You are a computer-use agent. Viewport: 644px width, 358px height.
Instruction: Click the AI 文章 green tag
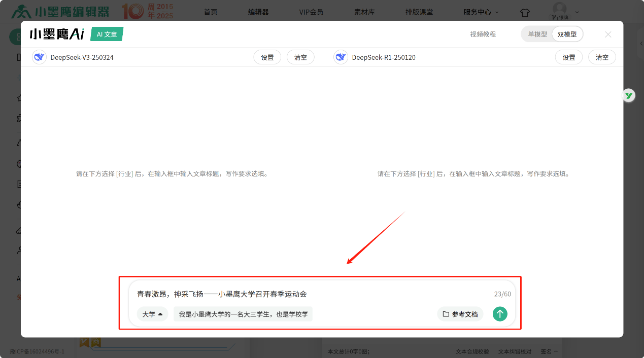coord(107,34)
